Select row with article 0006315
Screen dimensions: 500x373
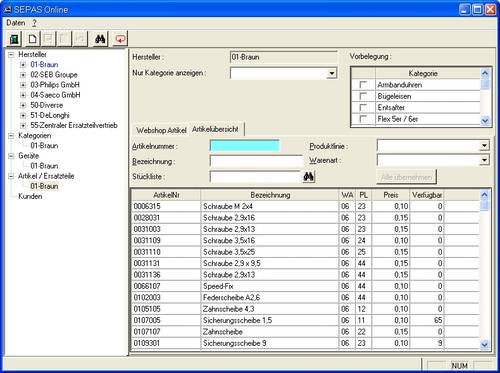click(305, 206)
